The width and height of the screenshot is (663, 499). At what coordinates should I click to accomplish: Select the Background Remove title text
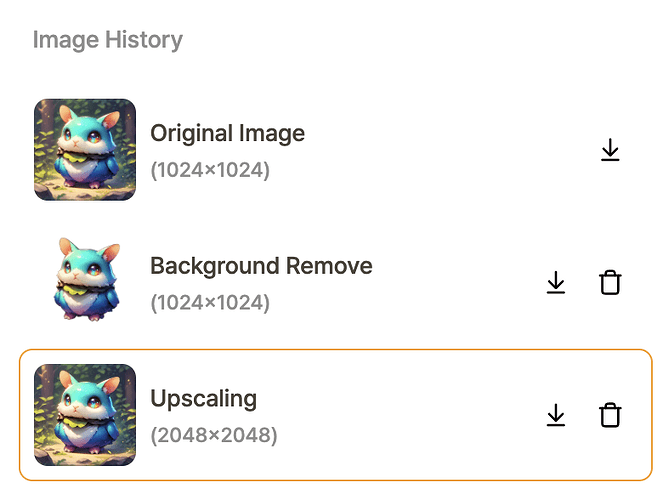pyautogui.click(x=261, y=266)
